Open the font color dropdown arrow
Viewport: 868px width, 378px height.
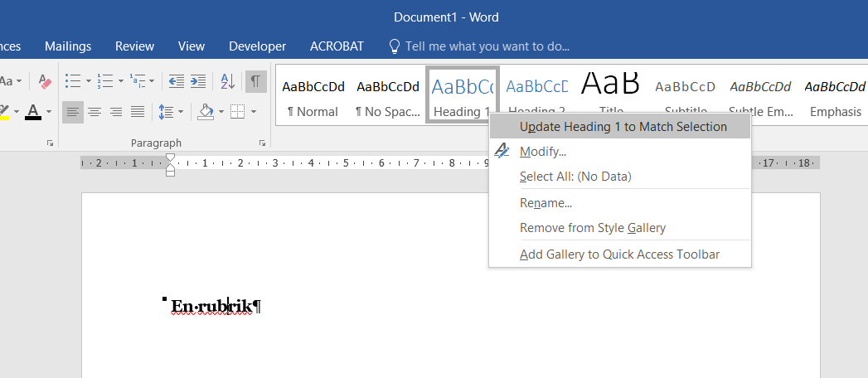click(x=48, y=113)
